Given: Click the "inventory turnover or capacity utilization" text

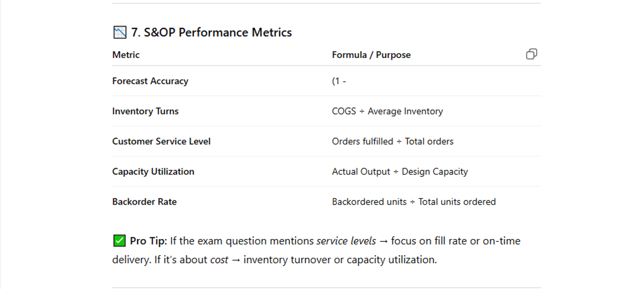Looking at the screenshot, I should 341,260.
